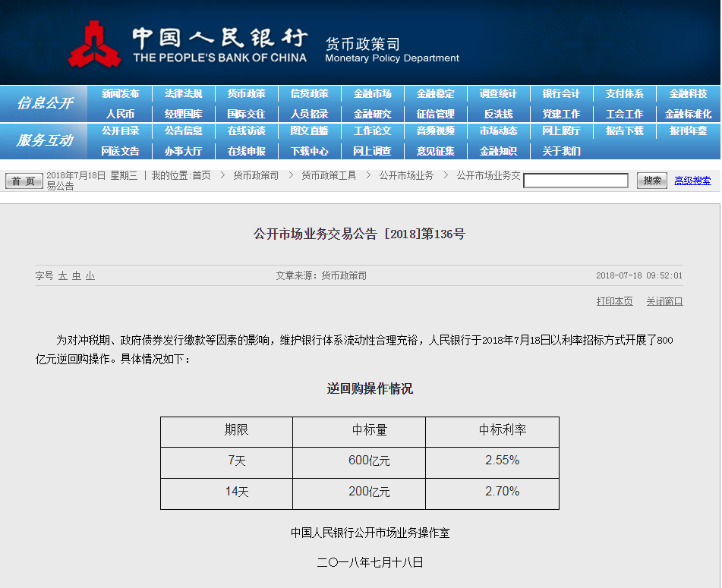
Task: Go to 下载中心 download center
Action: tap(309, 151)
